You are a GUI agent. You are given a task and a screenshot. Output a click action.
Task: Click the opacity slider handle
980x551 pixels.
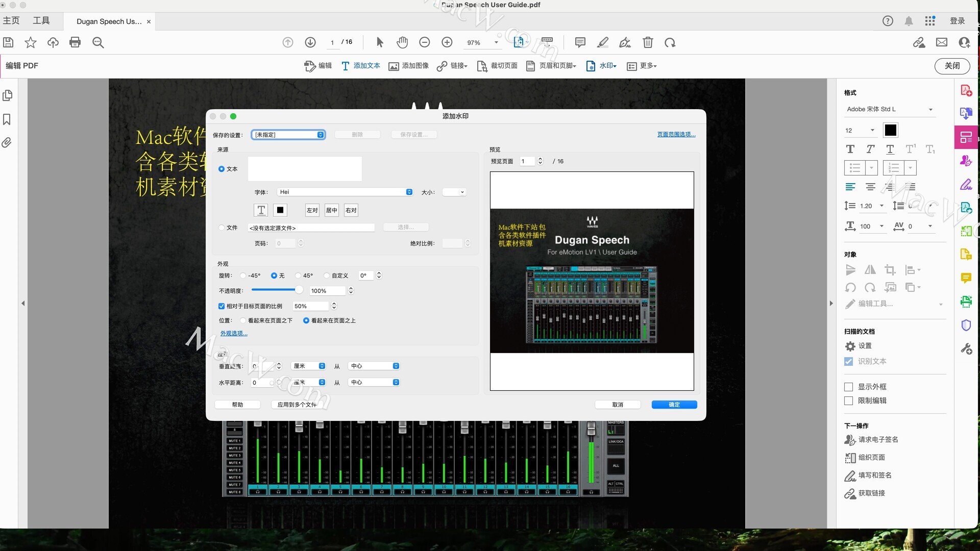[x=299, y=290]
